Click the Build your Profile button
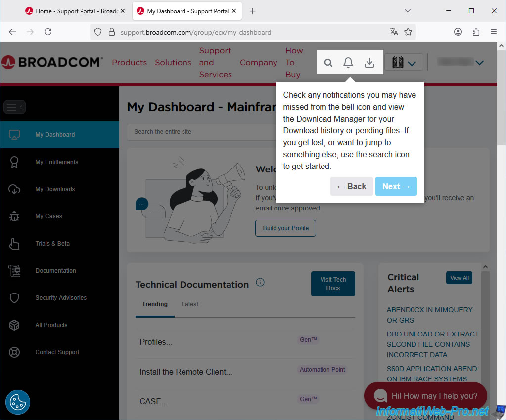The image size is (506, 420). [285, 228]
